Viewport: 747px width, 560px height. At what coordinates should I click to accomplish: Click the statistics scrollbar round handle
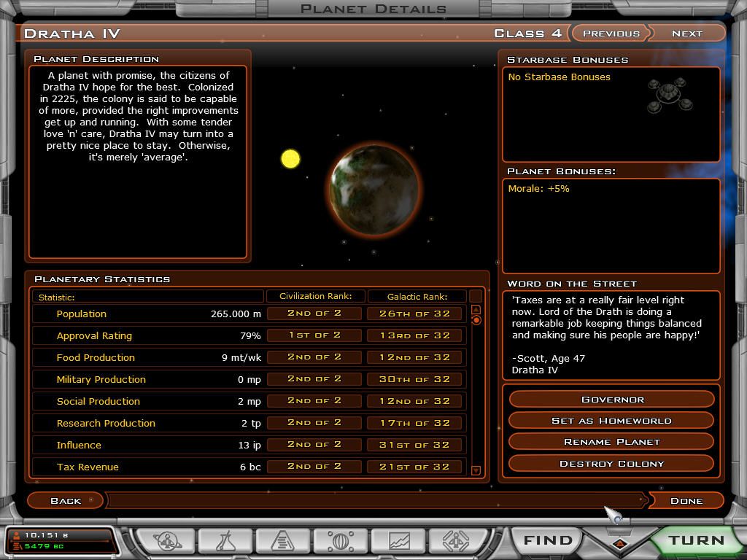tap(476, 320)
